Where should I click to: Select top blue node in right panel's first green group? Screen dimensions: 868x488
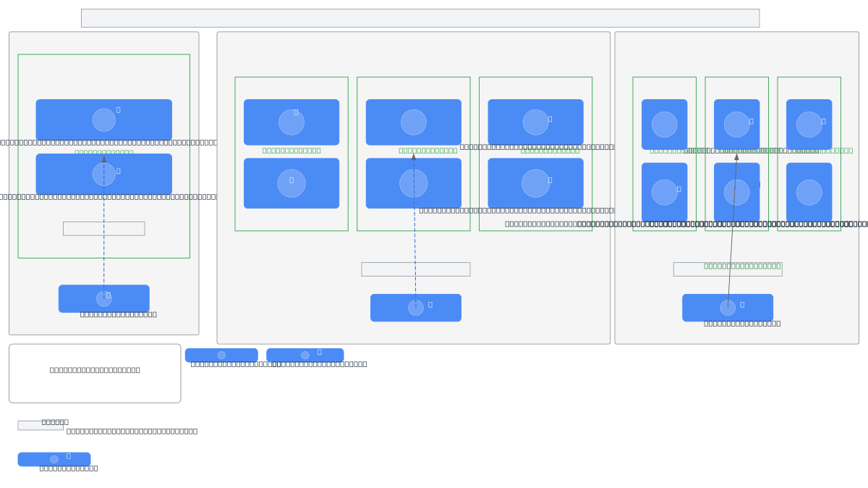665,125
